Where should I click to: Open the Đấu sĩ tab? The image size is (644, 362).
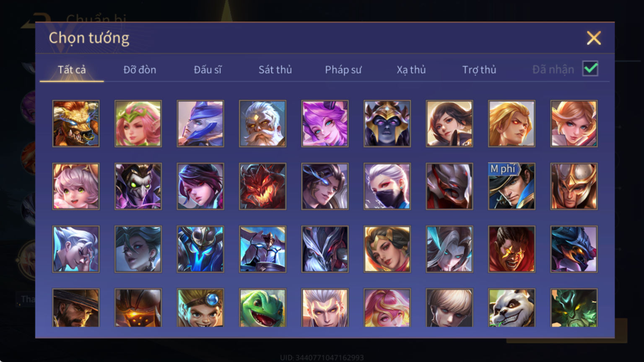(208, 70)
